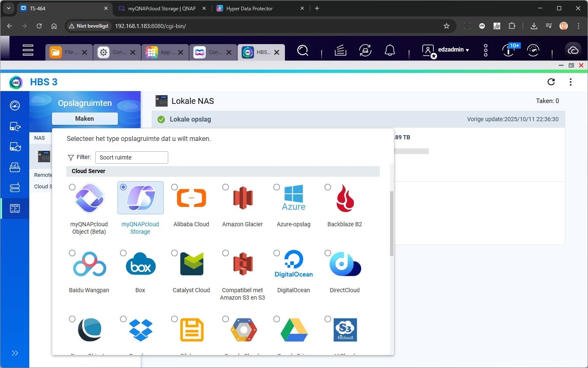
Task: Open the Services section in the HBS sidebar
Action: pyautogui.click(x=15, y=188)
